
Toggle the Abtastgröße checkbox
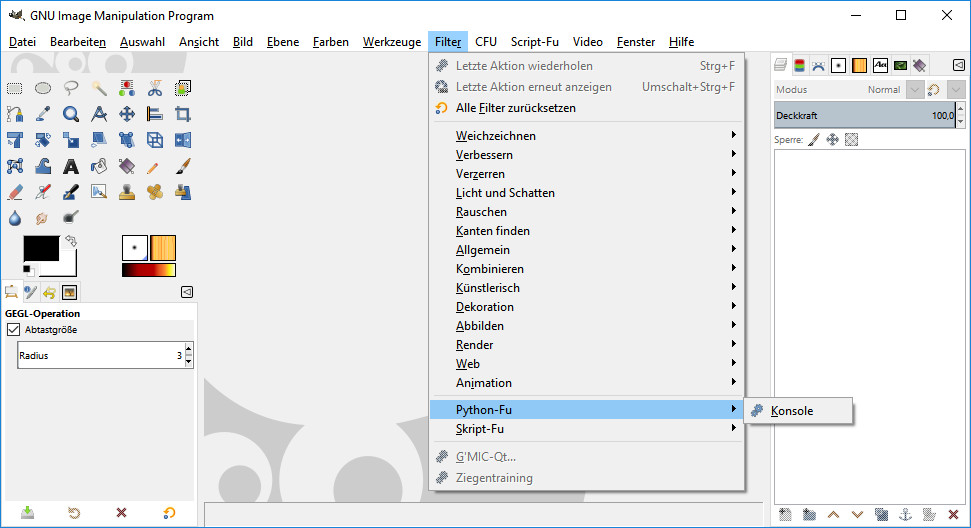point(13,329)
